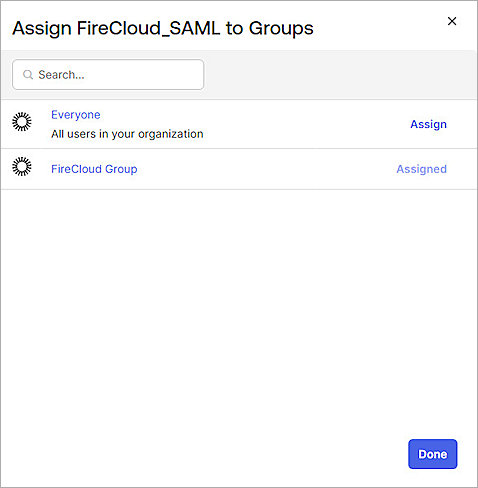This screenshot has height=488, width=478.
Task: Open the FireCloud Group link
Action: tap(94, 169)
